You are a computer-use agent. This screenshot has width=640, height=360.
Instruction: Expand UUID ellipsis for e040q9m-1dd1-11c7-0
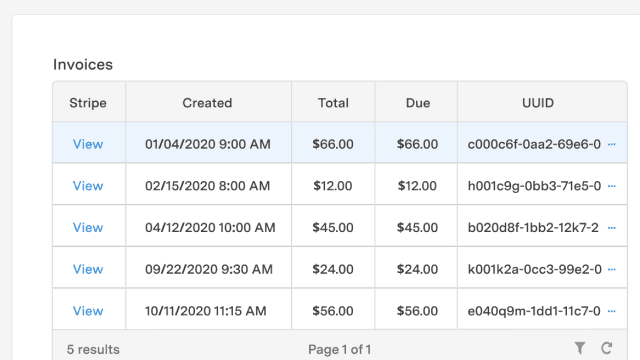click(611, 311)
